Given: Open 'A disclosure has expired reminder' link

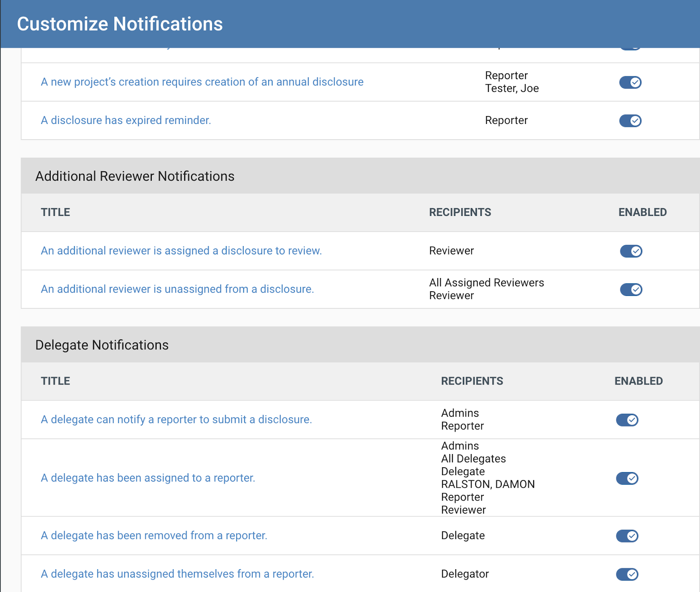Looking at the screenshot, I should click(x=126, y=120).
